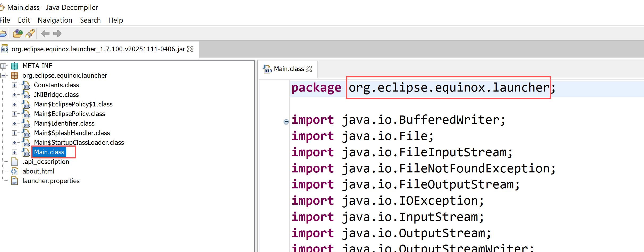
Task: Open the Help menu
Action: pyautogui.click(x=116, y=20)
